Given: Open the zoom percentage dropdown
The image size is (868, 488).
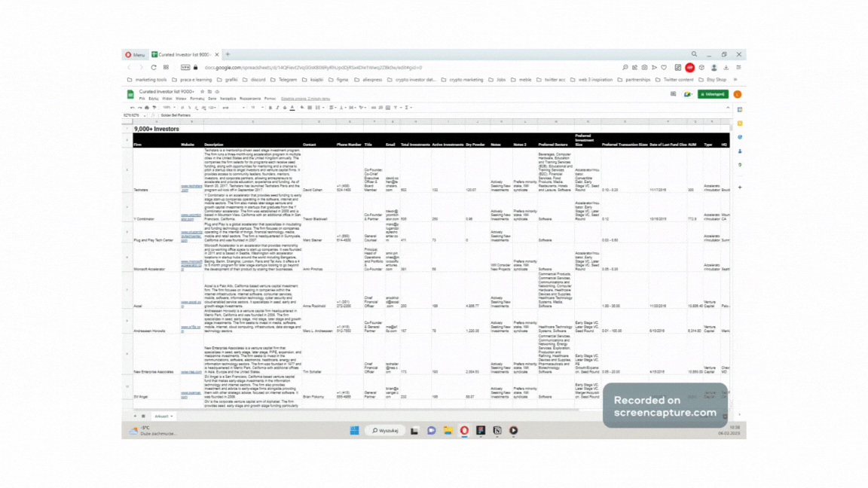Looking at the screenshot, I should [x=169, y=108].
